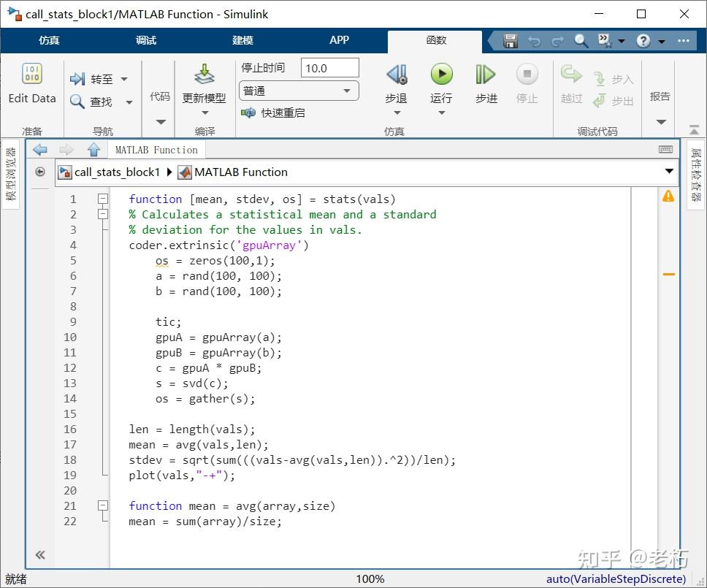The image size is (707, 588).
Task: Click the forward navigation arrow
Action: tap(66, 149)
